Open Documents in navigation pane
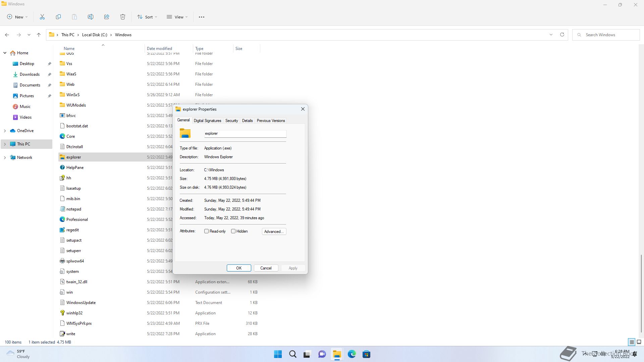This screenshot has width=644, height=362. [x=30, y=85]
